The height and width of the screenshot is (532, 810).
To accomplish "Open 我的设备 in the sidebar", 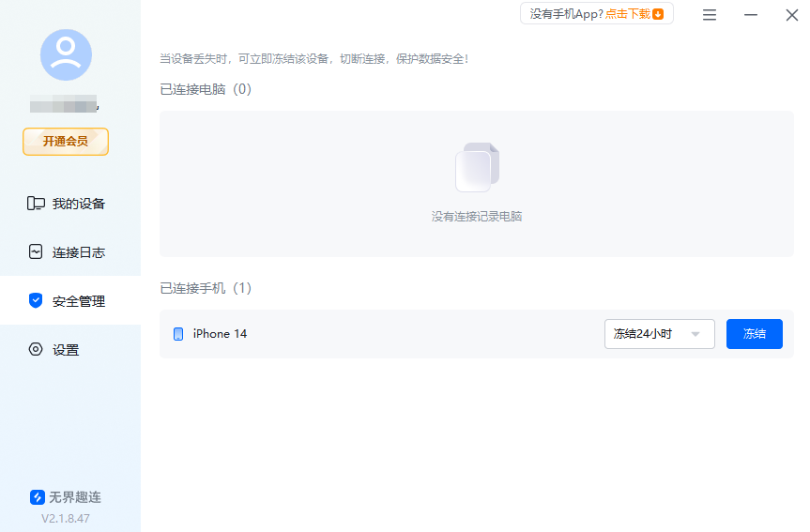I will point(70,204).
